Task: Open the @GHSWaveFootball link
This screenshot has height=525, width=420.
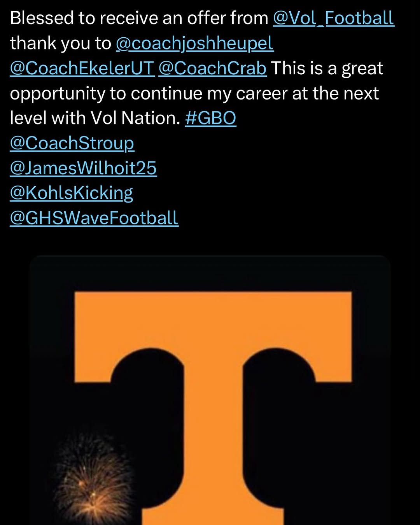Action: [x=94, y=218]
